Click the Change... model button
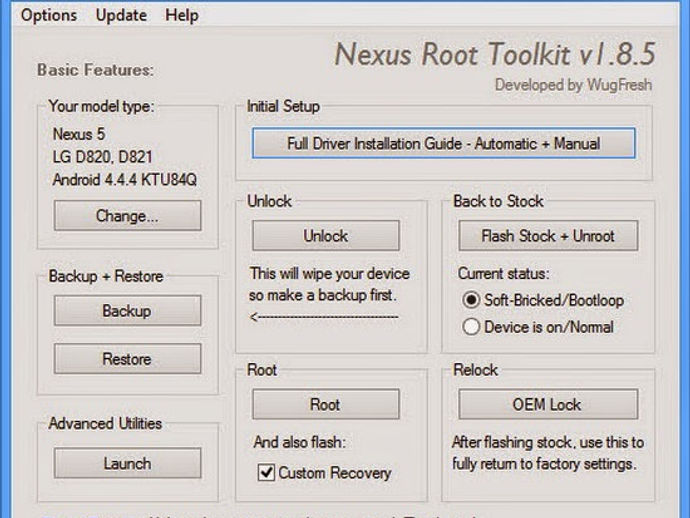The image size is (690, 518). [127, 216]
